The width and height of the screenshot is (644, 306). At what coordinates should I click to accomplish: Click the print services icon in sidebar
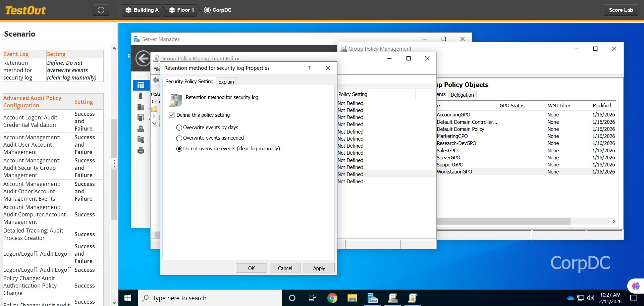click(x=141, y=151)
